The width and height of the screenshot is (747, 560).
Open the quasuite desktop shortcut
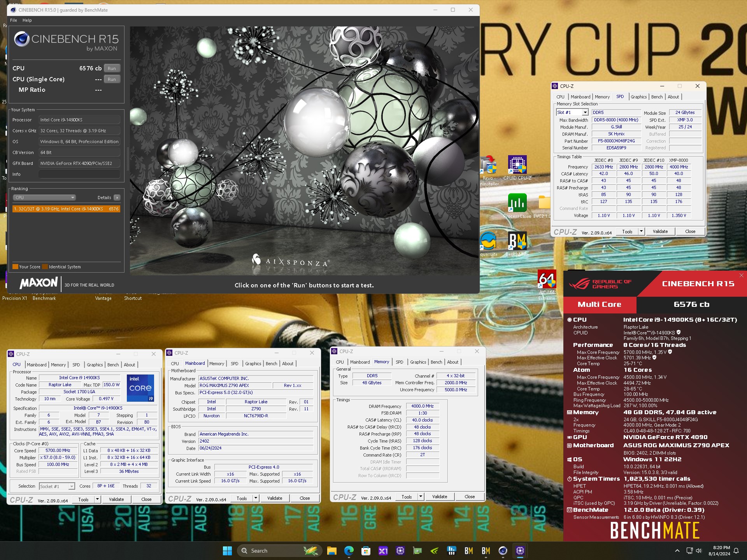coord(488,244)
